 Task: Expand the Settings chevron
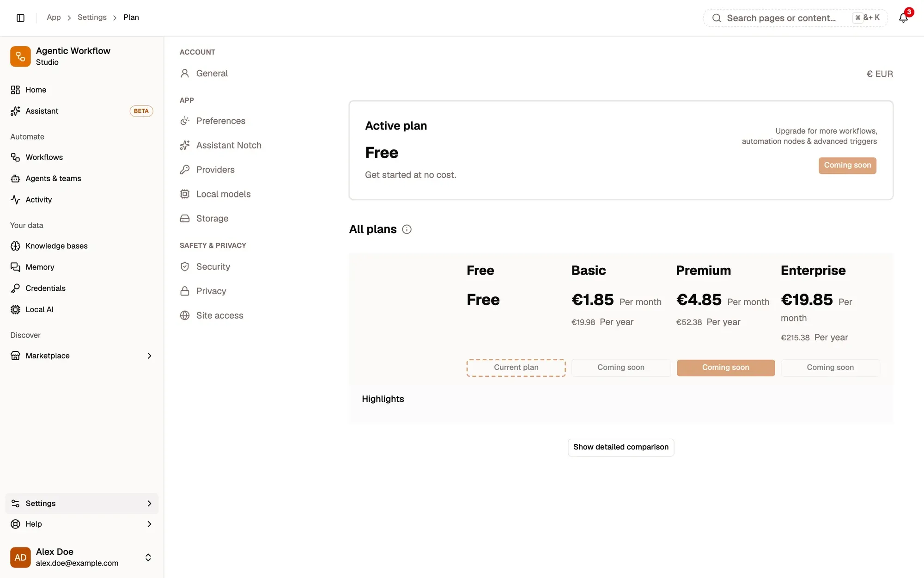click(149, 504)
